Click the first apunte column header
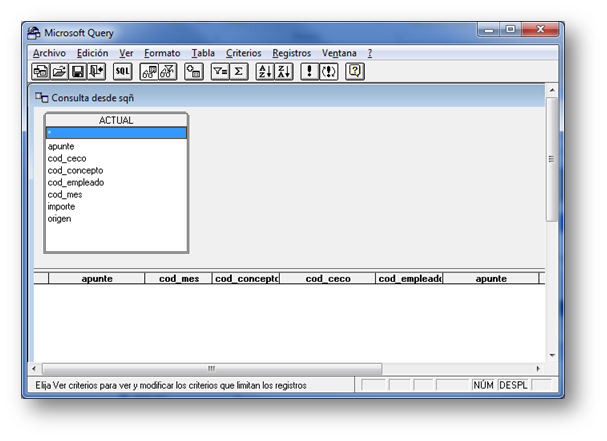 (x=97, y=278)
